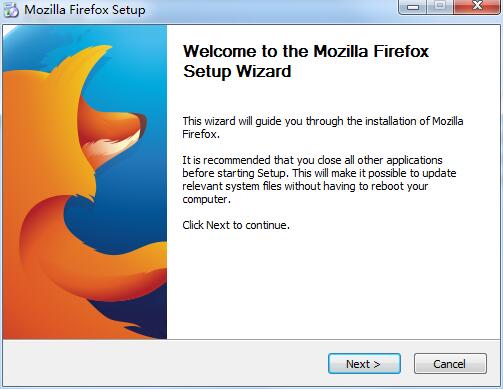Click the greyed-out maximize button
The width and height of the screenshot is (503, 389).
[440, 6]
